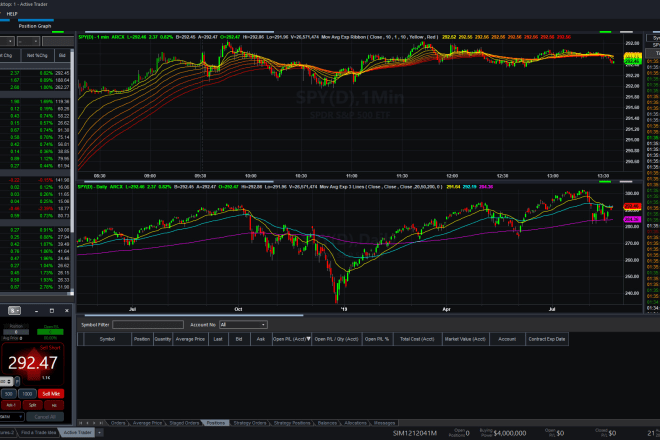Open the order panel S dropdown
The width and height of the screenshot is (660, 440).
tap(14, 310)
